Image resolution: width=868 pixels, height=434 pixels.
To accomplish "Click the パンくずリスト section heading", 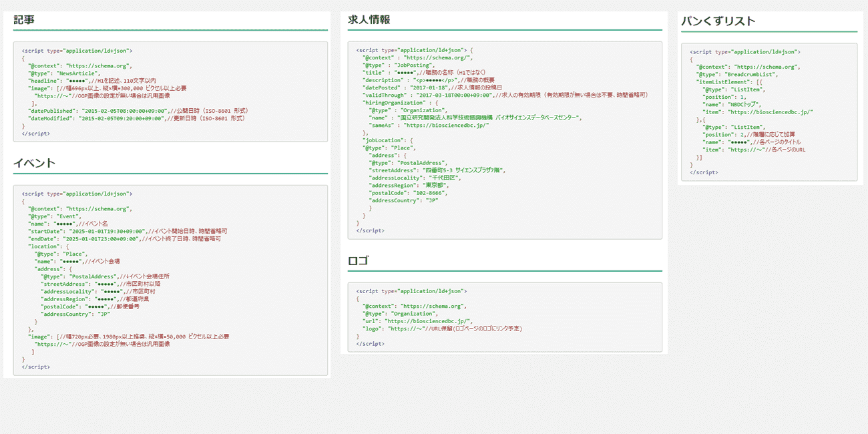I will pos(718,21).
